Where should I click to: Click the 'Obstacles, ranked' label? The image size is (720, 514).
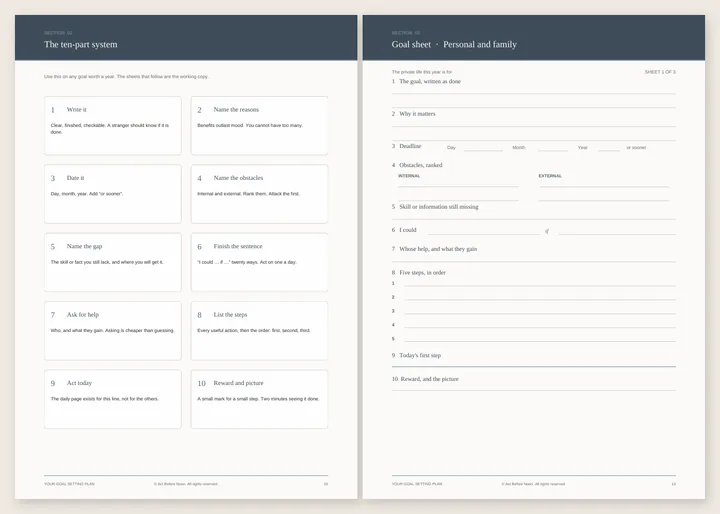click(x=421, y=165)
